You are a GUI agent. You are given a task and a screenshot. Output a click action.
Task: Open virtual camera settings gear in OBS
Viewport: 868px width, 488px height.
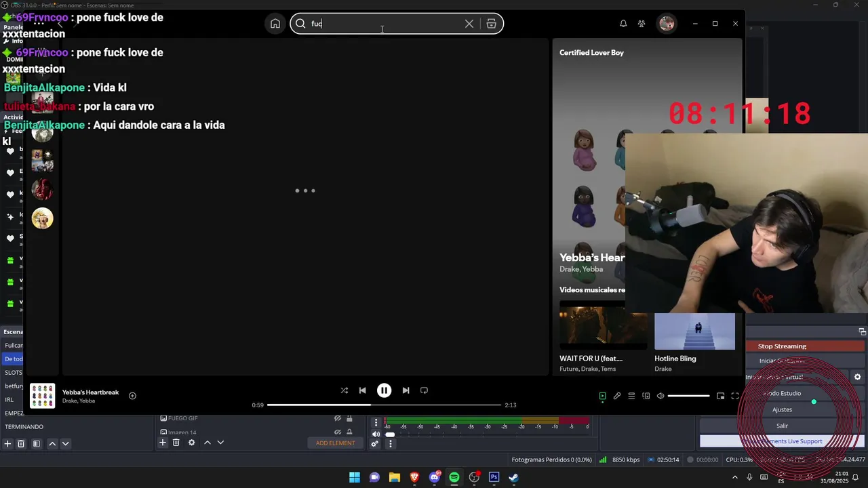[857, 377]
